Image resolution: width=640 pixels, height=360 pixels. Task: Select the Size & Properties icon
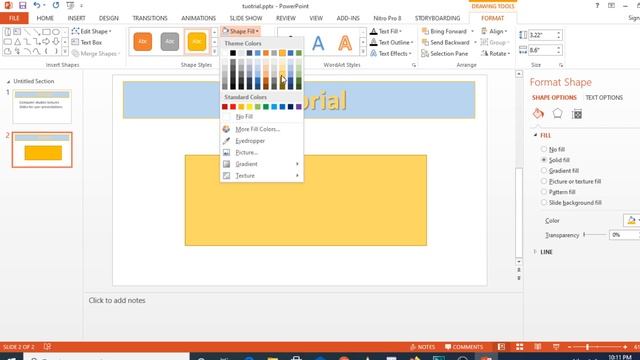pyautogui.click(x=577, y=114)
